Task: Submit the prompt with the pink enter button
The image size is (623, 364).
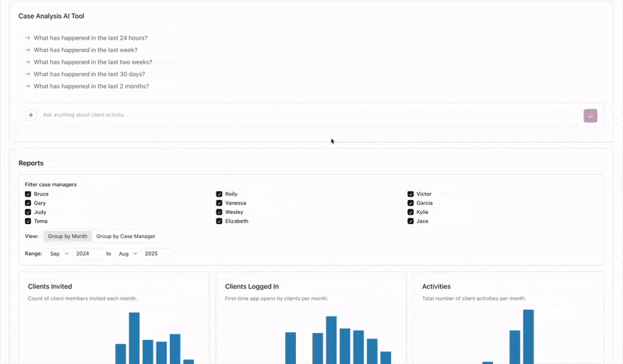Action: coord(590,116)
